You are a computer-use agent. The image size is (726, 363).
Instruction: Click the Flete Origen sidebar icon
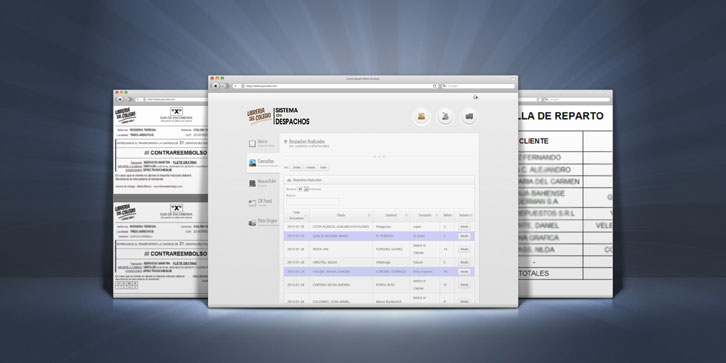coord(252,222)
